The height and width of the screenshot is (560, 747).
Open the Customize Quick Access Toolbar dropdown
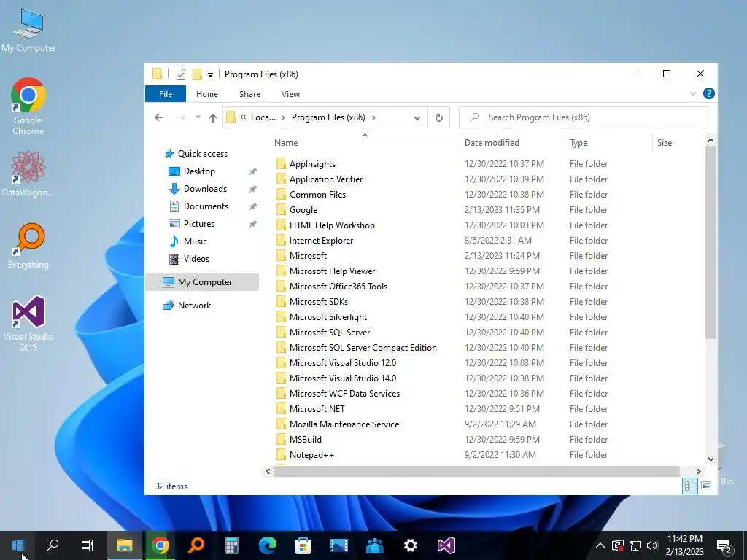pos(210,75)
